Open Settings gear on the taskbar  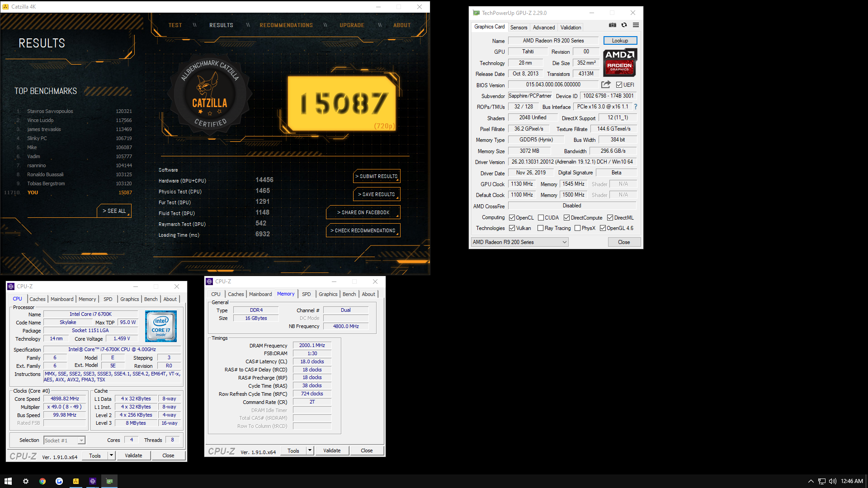tap(26, 481)
